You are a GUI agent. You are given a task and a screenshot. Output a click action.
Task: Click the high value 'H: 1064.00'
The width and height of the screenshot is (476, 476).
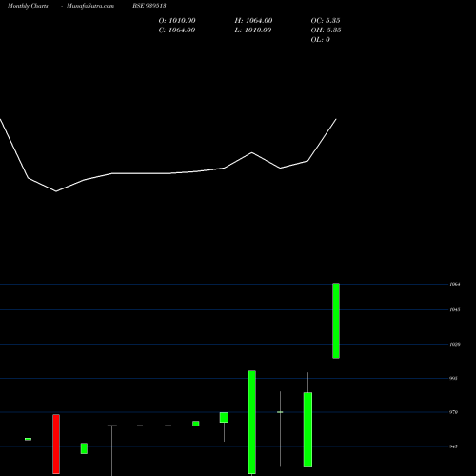click(x=253, y=21)
